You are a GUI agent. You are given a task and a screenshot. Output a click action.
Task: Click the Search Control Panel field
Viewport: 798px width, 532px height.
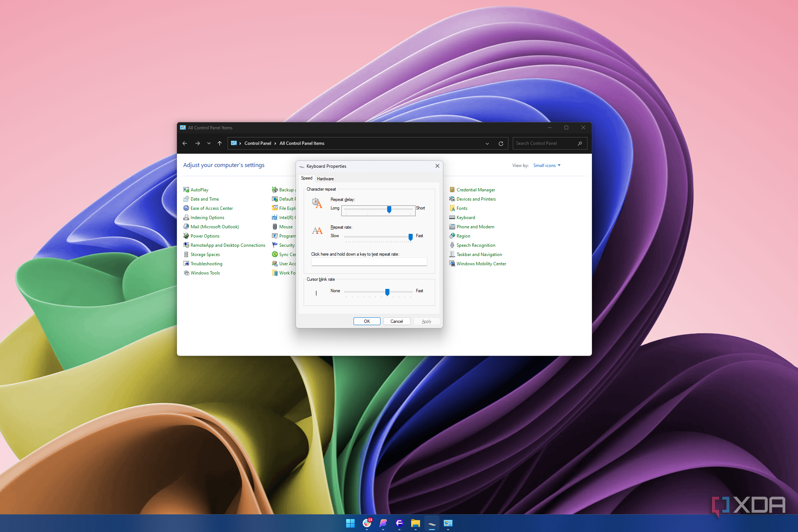549,143
